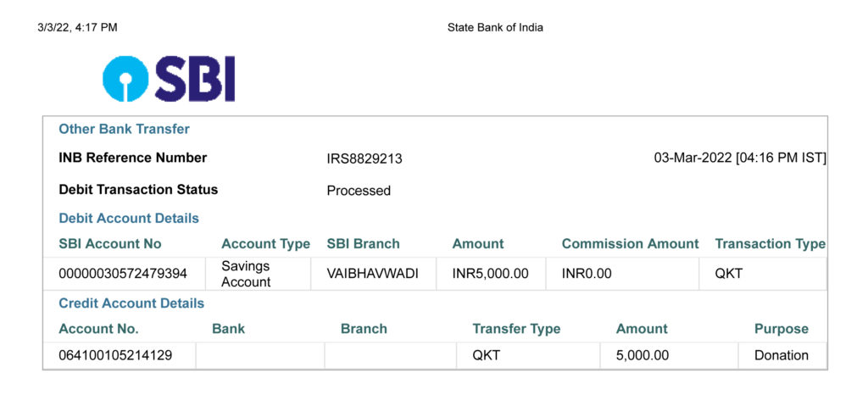The height and width of the screenshot is (406, 868).
Task: Click the Savings Account type cell
Action: 258,274
